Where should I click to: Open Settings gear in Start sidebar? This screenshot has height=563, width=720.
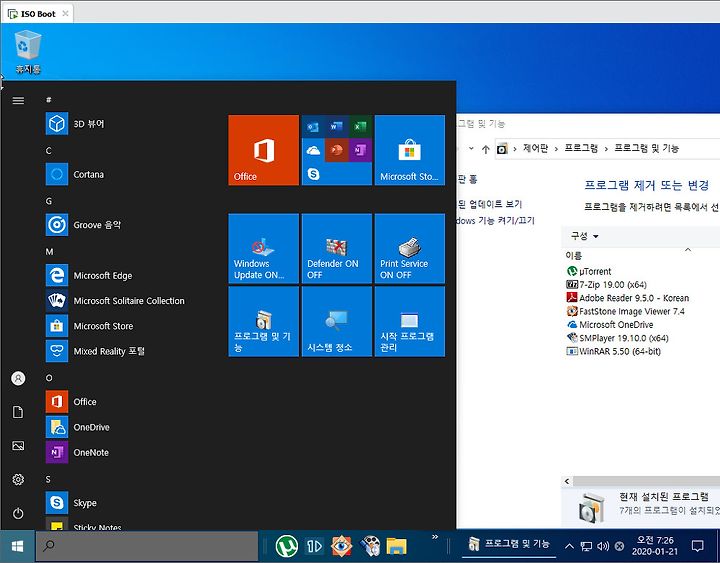coord(18,479)
